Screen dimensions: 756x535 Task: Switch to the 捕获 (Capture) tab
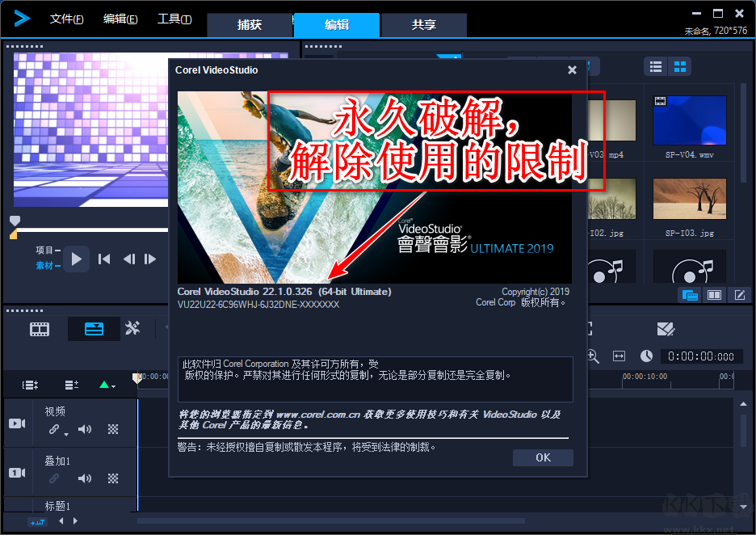click(x=250, y=25)
